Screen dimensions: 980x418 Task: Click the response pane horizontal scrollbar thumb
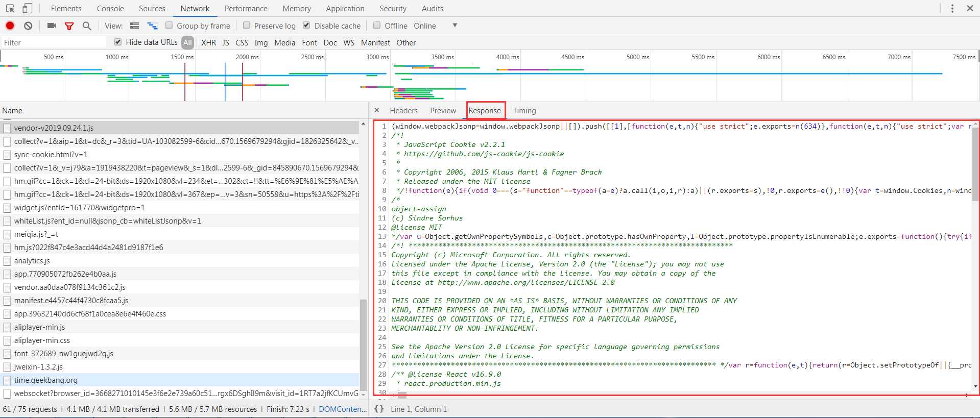[x=402, y=395]
